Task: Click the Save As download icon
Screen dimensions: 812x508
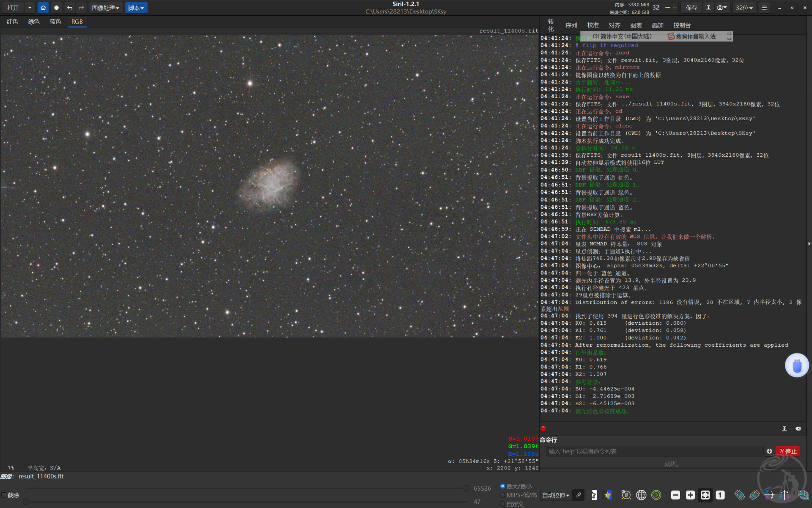Action: tap(708, 8)
